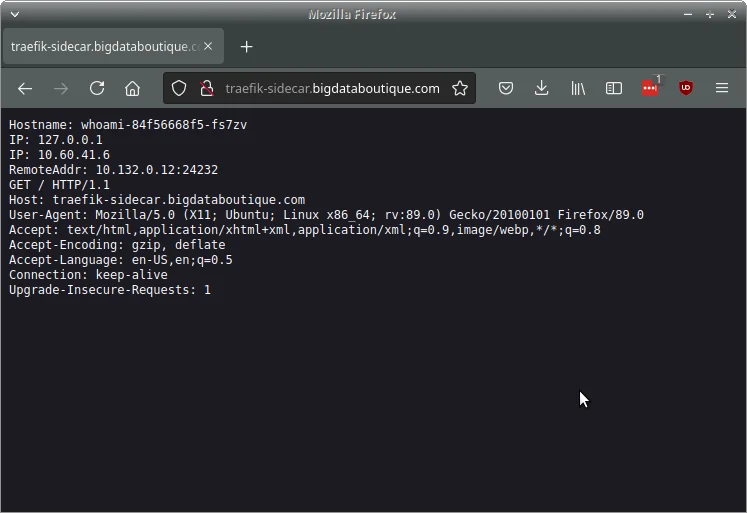The width and height of the screenshot is (747, 513).
Task: Save page to Pocket
Action: (x=506, y=88)
